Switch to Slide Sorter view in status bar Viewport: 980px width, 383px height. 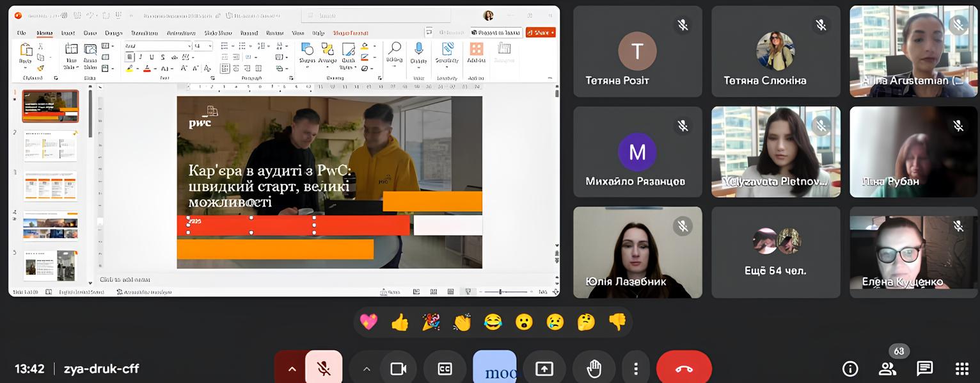point(433,291)
